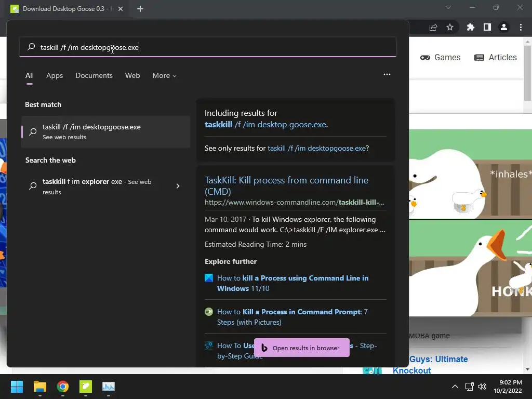Screen dimensions: 532x399
Task: Open How to kill a Process using Command Line link
Action: point(293,283)
